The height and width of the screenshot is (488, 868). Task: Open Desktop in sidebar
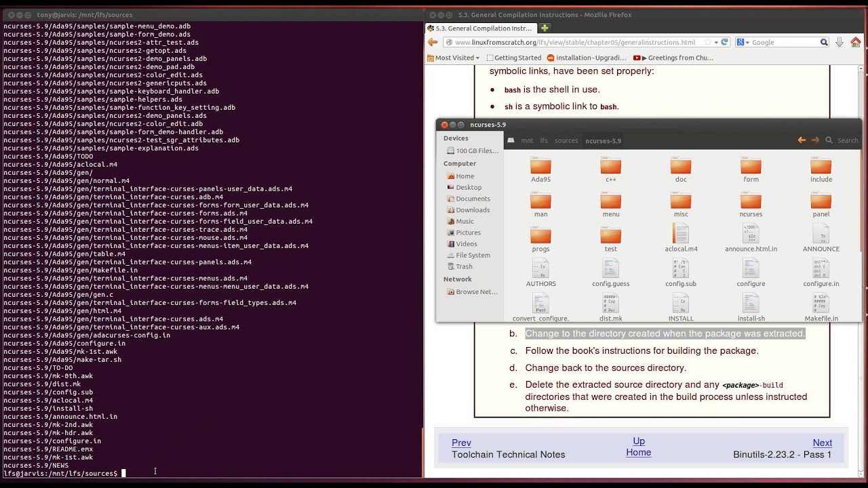pyautogui.click(x=464, y=187)
